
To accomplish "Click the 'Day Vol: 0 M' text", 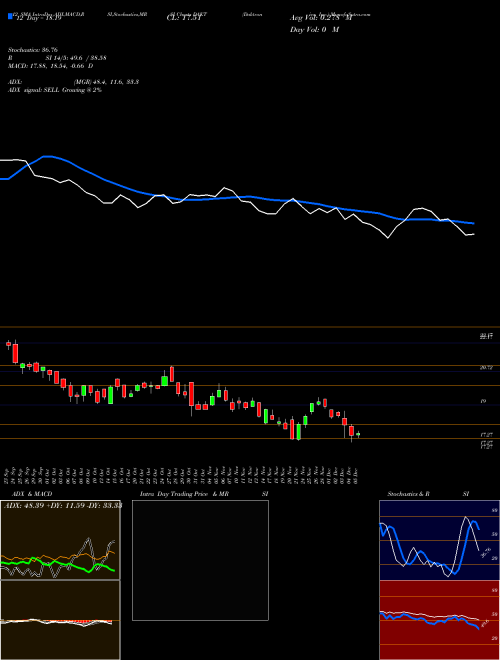I will tap(314, 30).
